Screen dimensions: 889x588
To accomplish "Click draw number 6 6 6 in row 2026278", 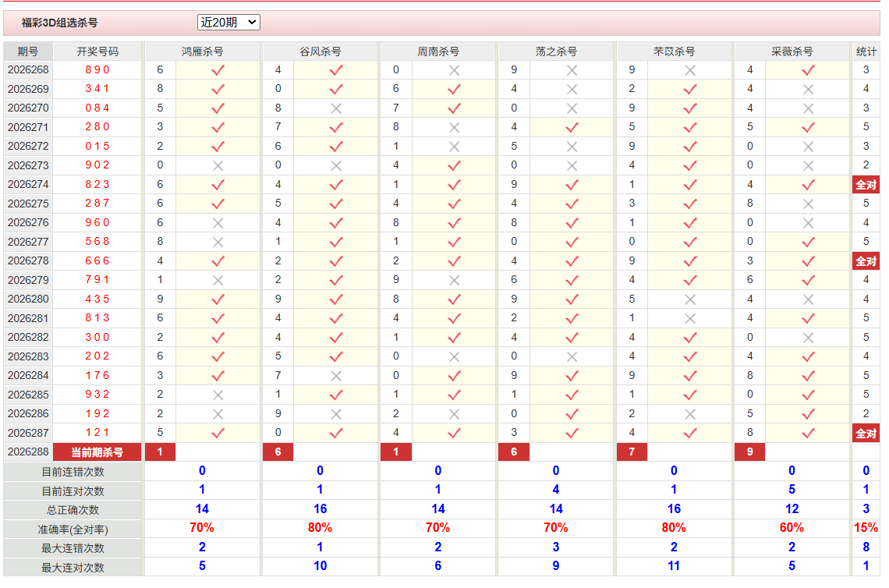I will pos(97,260).
